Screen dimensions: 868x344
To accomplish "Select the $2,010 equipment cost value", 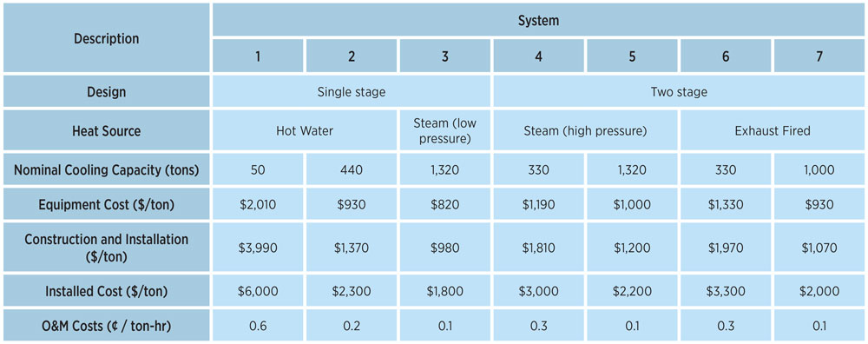I will pyautogui.click(x=258, y=204).
